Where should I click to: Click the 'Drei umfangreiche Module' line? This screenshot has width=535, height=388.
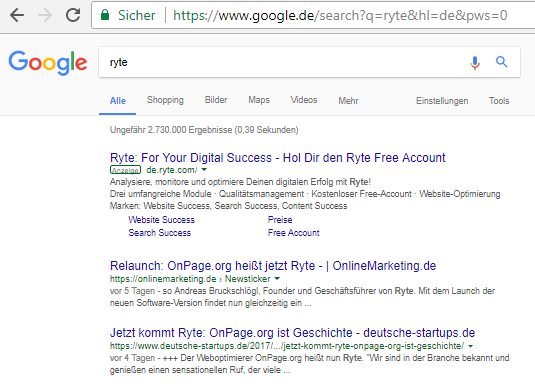305,194
